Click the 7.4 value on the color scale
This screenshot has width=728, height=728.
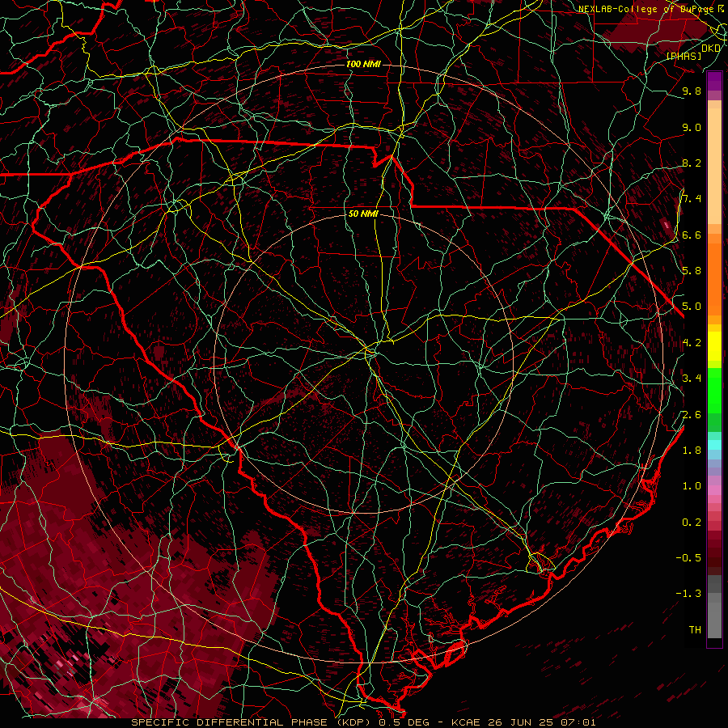[692, 199]
